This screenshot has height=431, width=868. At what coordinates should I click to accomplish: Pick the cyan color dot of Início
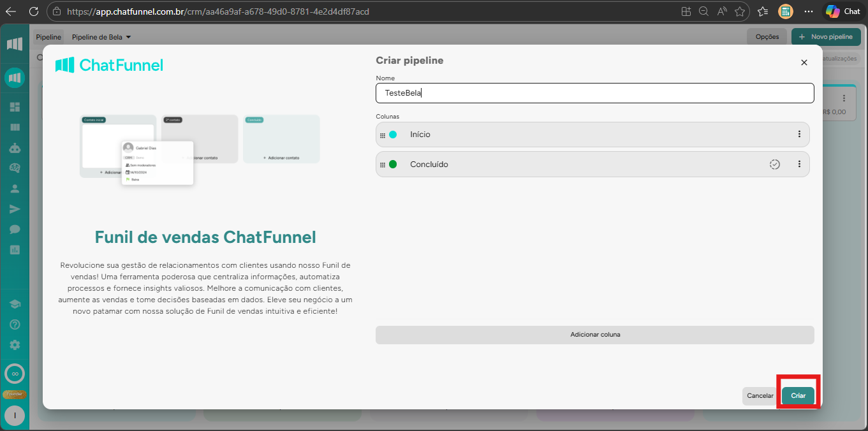(x=393, y=135)
